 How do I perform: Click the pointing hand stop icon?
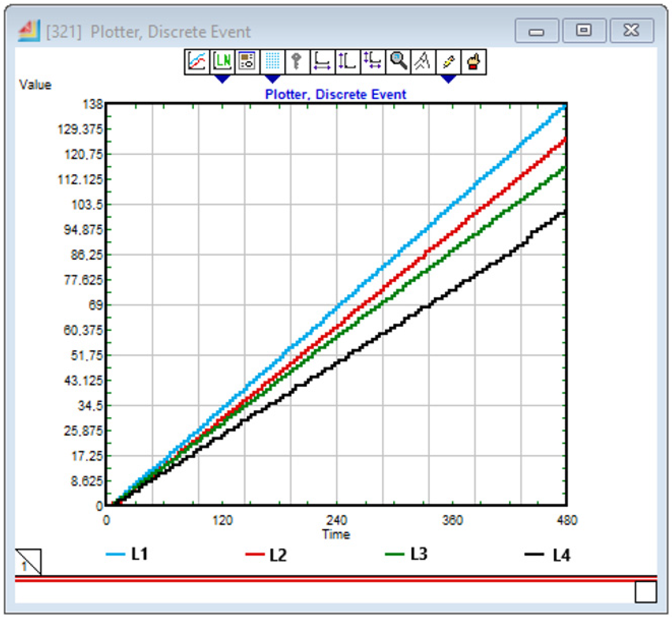pos(474,62)
